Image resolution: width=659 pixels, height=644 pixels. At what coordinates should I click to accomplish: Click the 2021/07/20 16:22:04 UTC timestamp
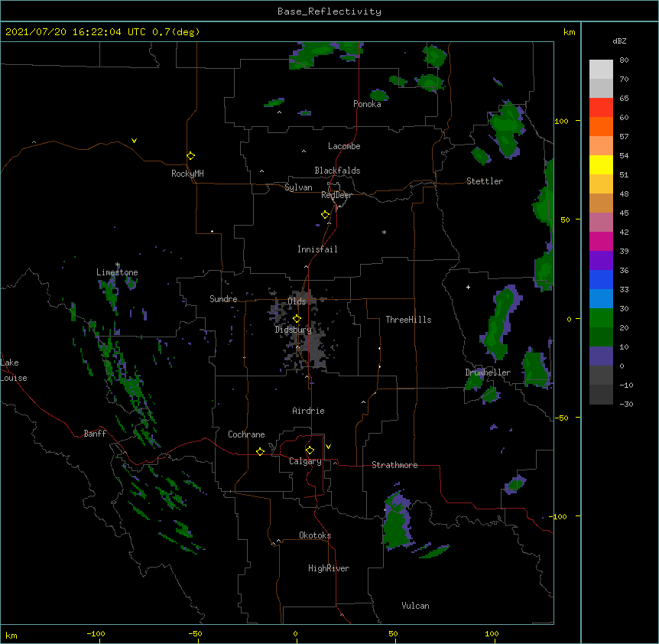coord(75,32)
